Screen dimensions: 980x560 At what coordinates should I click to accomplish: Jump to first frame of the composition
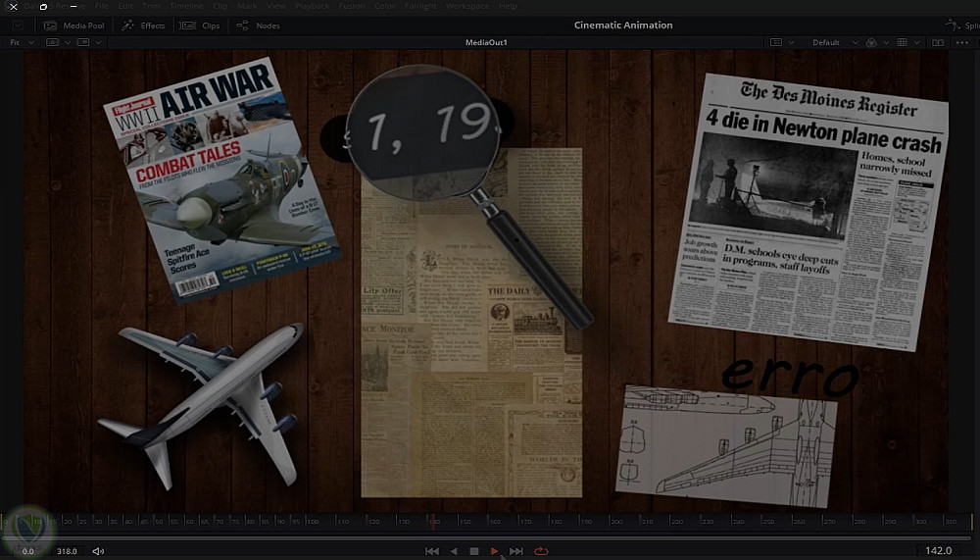click(x=432, y=551)
